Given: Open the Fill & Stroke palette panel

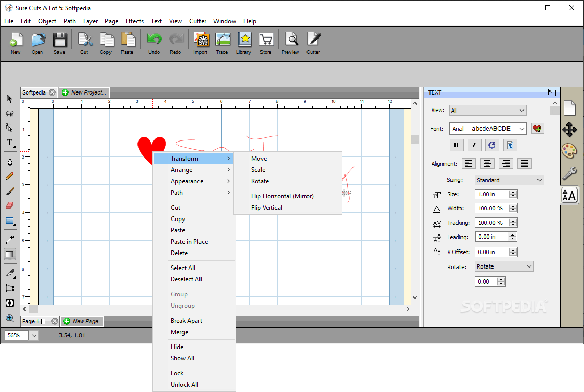Looking at the screenshot, I should [x=570, y=151].
